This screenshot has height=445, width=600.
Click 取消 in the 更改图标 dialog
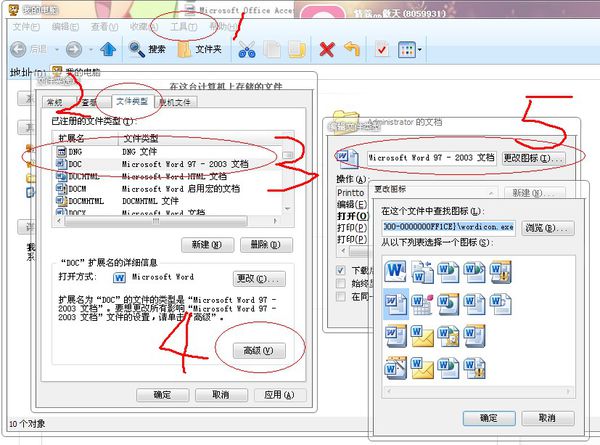tap(548, 418)
